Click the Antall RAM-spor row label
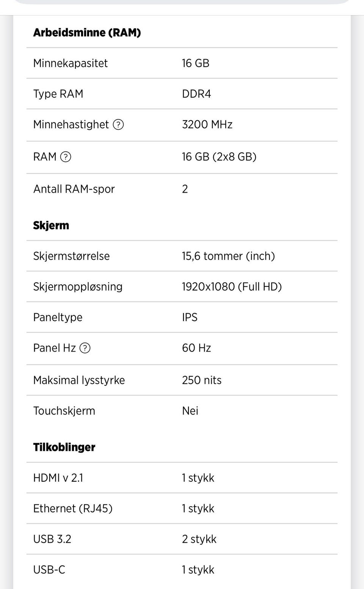Viewport: 364px width, 589px height. [x=74, y=189]
